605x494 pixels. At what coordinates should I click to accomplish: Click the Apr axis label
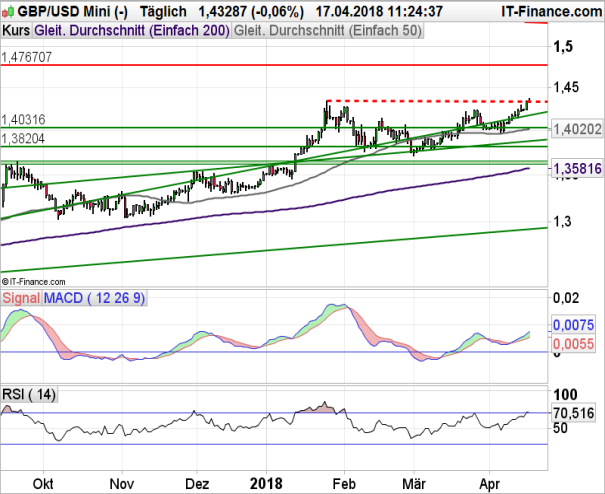tap(489, 484)
